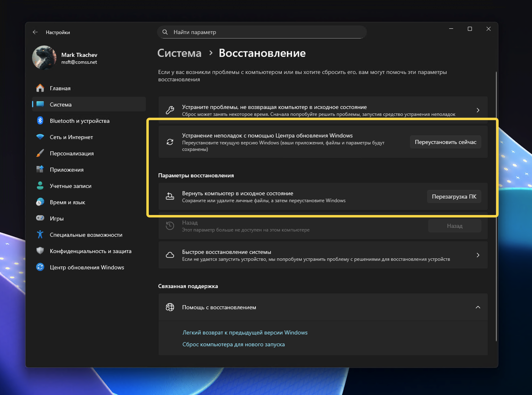Open Время и язык settings
Viewport: 532px width, 395px height.
[89, 202]
